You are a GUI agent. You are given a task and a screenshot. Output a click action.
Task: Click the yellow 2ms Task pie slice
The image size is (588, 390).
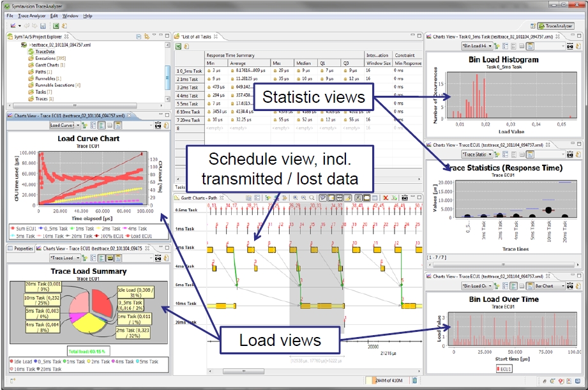(88, 324)
